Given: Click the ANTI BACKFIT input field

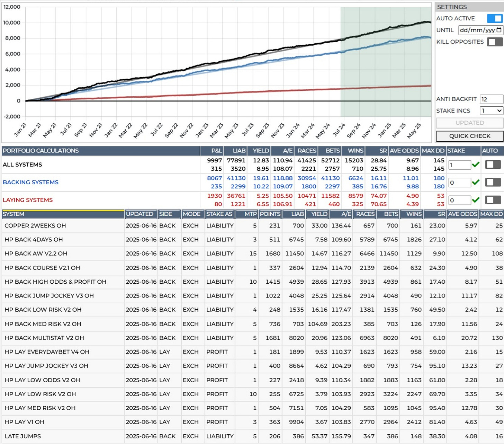Looking at the screenshot, I should pyautogui.click(x=491, y=99).
